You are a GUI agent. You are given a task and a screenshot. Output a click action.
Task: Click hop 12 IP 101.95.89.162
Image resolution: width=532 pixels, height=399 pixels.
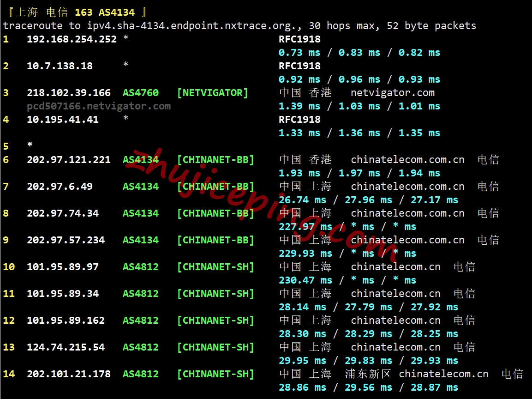coord(66,320)
